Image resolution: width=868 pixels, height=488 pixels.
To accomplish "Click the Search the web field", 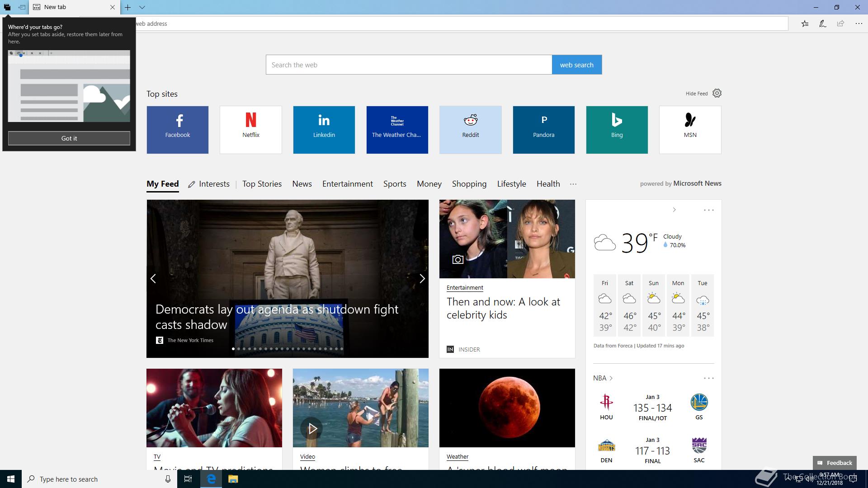I will click(409, 65).
